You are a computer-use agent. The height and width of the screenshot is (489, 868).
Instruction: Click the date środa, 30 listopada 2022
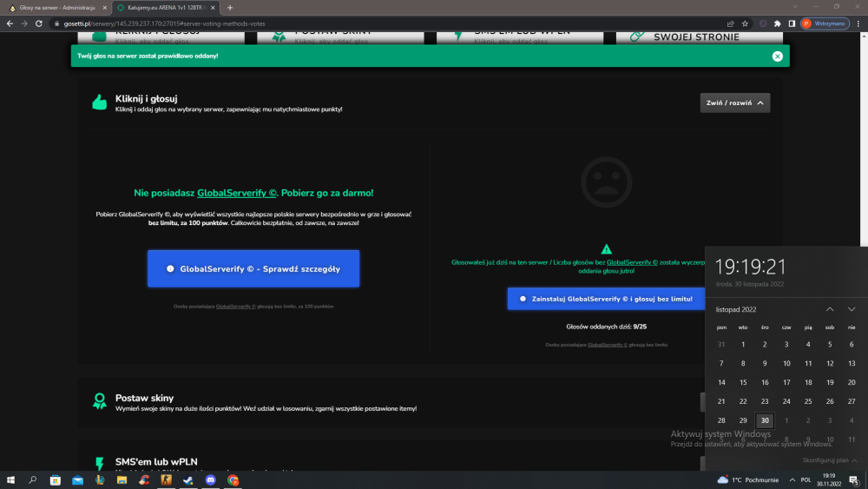pos(749,284)
